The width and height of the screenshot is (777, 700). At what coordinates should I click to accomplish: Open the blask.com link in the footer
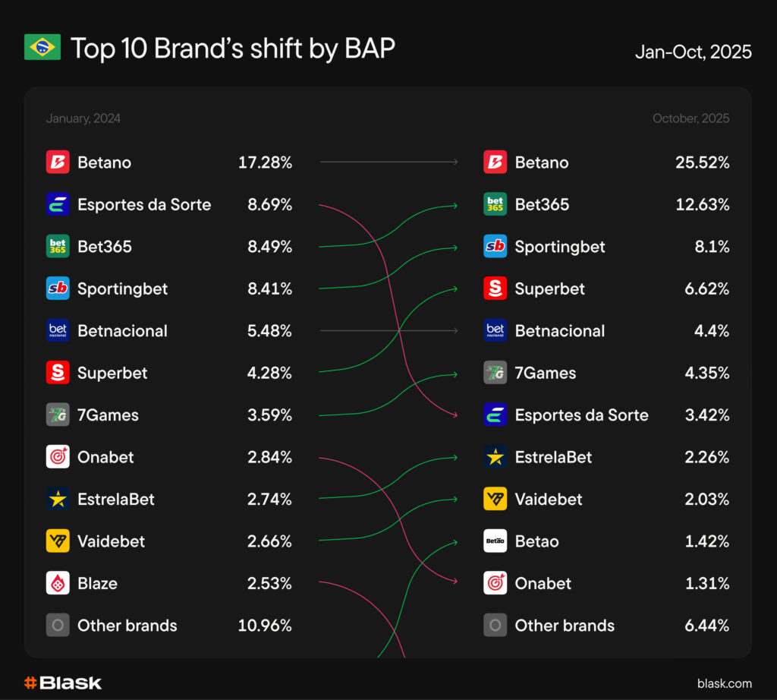point(724,683)
